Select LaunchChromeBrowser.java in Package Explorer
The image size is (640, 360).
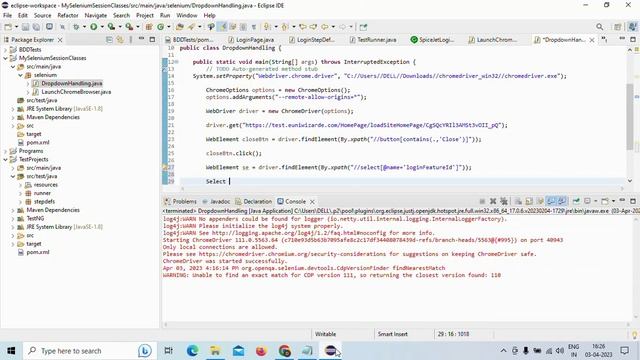pos(76,92)
